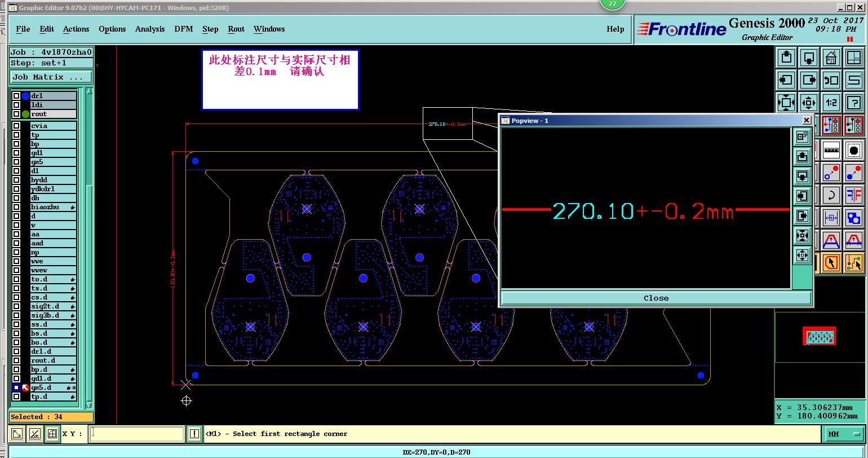Click the Job Matrix button
Image resolution: width=868 pixels, height=458 pixels.
point(51,77)
